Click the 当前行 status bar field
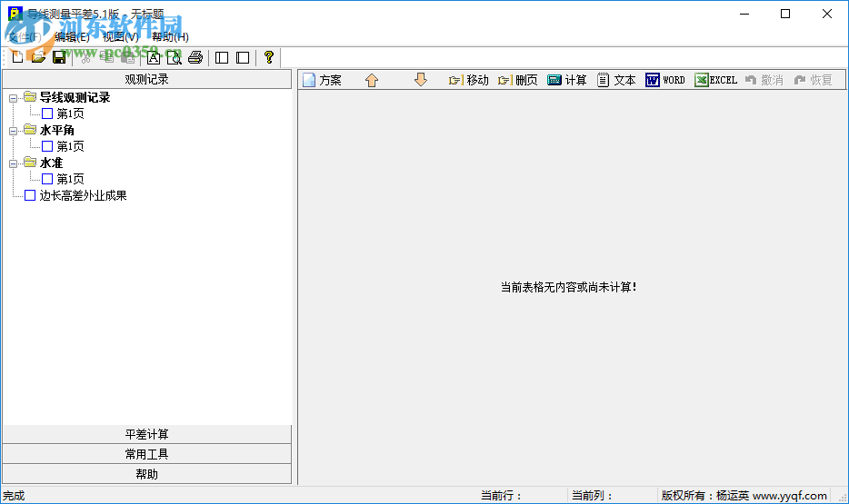The image size is (849, 504). 501,495
